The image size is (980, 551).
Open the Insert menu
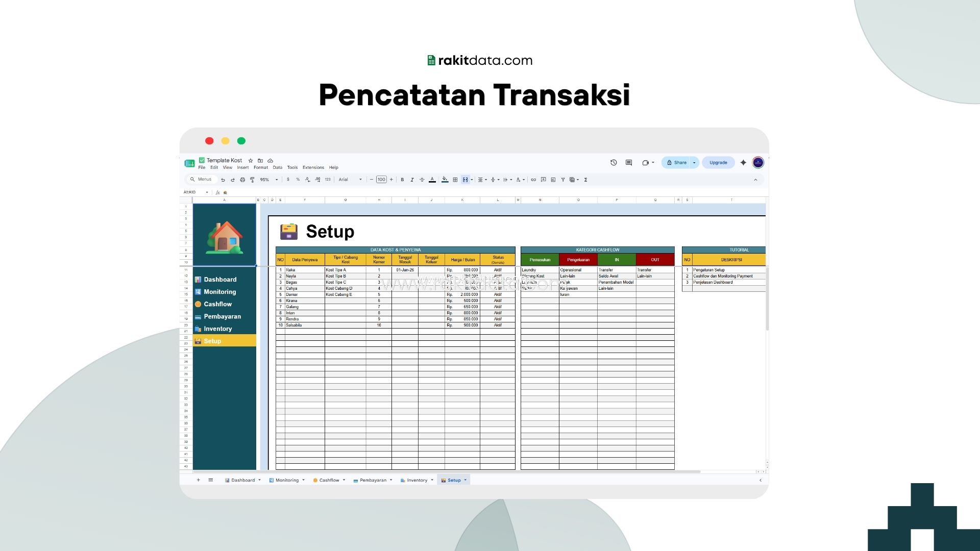click(243, 167)
